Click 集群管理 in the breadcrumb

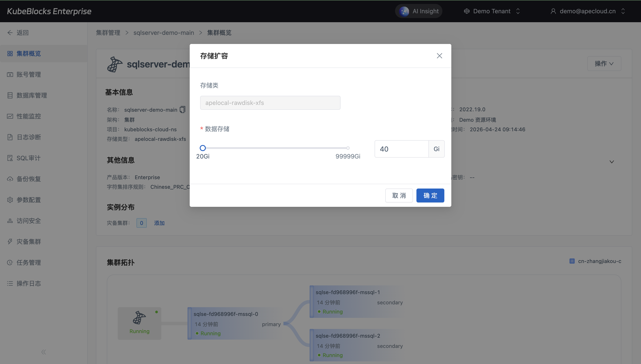[x=108, y=33]
